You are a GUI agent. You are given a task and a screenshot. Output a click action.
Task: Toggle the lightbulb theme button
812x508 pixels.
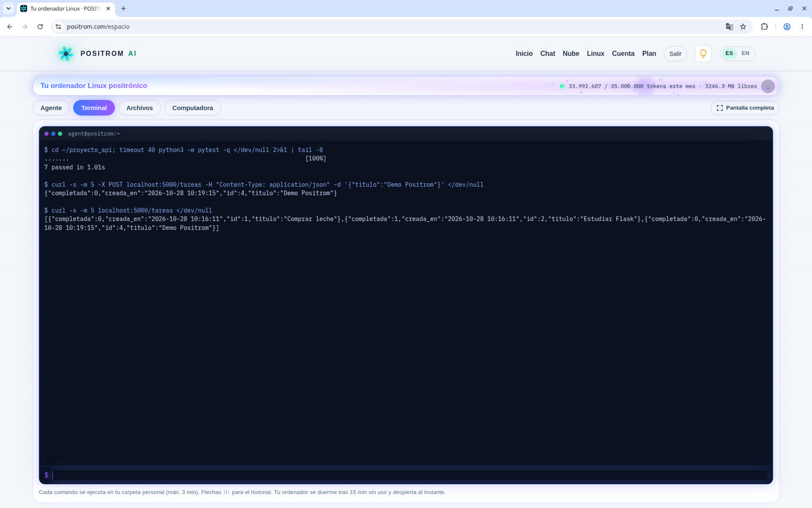tap(703, 53)
